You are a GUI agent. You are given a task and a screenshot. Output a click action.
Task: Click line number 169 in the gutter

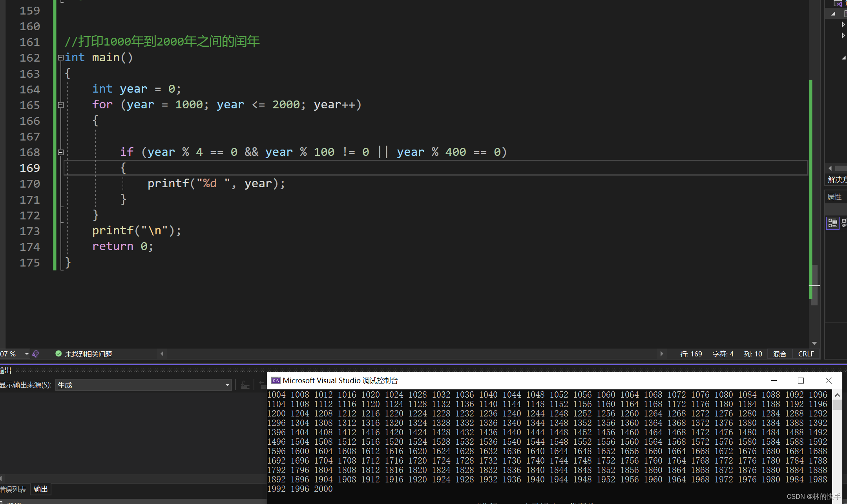coord(30,168)
